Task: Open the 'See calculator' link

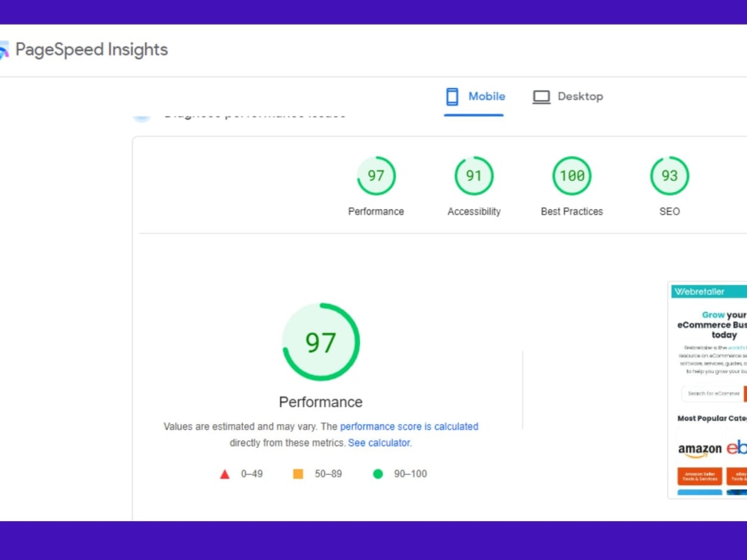Action: click(x=379, y=443)
